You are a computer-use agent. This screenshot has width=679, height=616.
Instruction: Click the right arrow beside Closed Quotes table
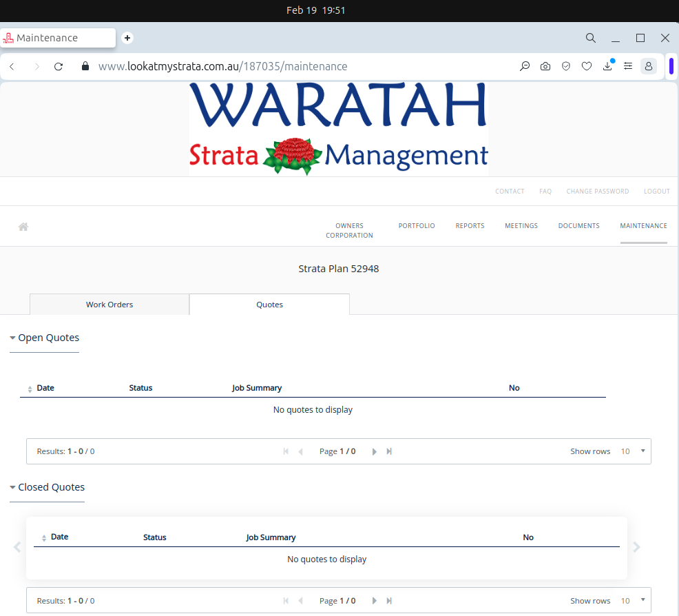click(x=636, y=547)
